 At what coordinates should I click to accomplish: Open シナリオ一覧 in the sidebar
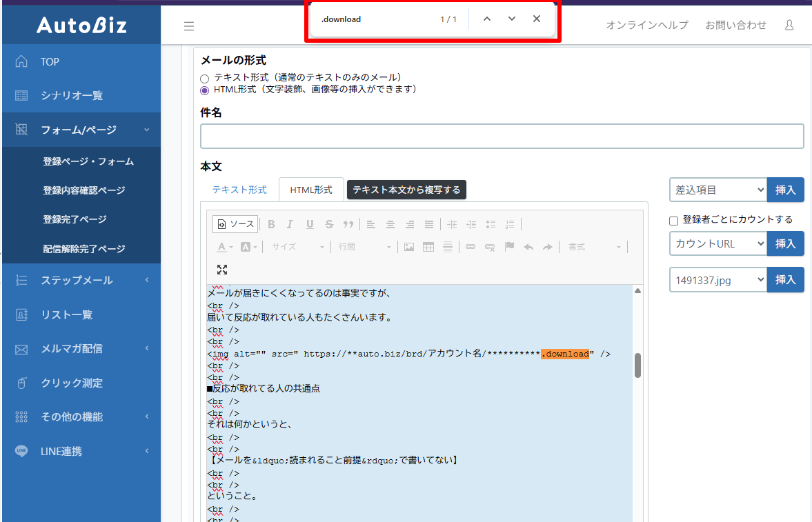point(72,95)
